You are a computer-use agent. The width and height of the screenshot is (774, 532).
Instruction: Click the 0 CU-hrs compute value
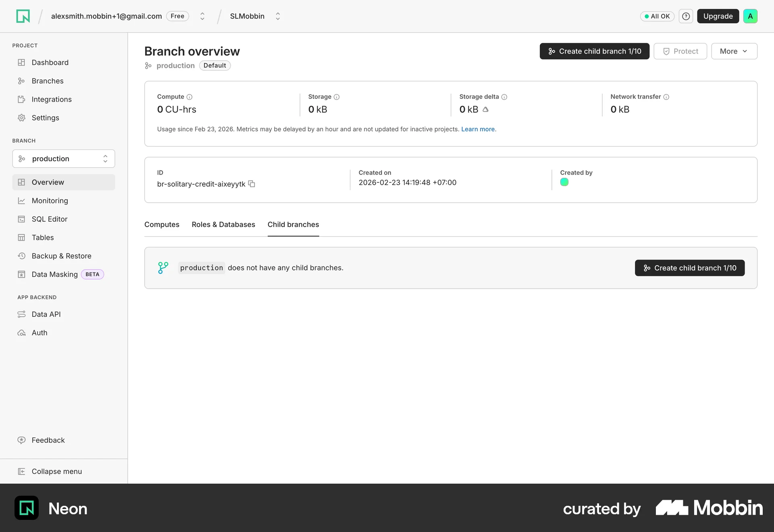[177, 109]
